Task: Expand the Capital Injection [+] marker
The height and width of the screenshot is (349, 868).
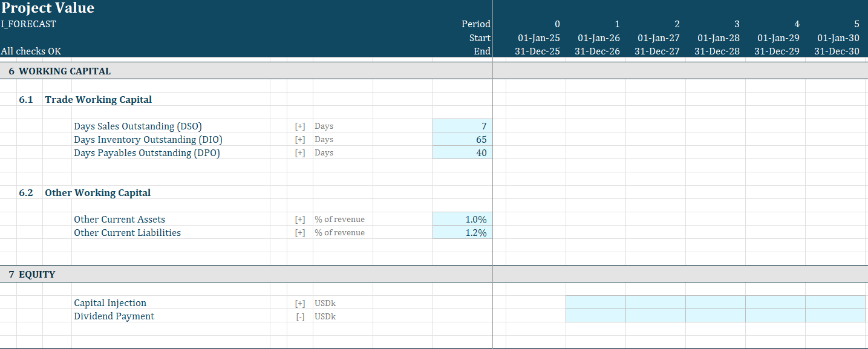Action: 300,302
